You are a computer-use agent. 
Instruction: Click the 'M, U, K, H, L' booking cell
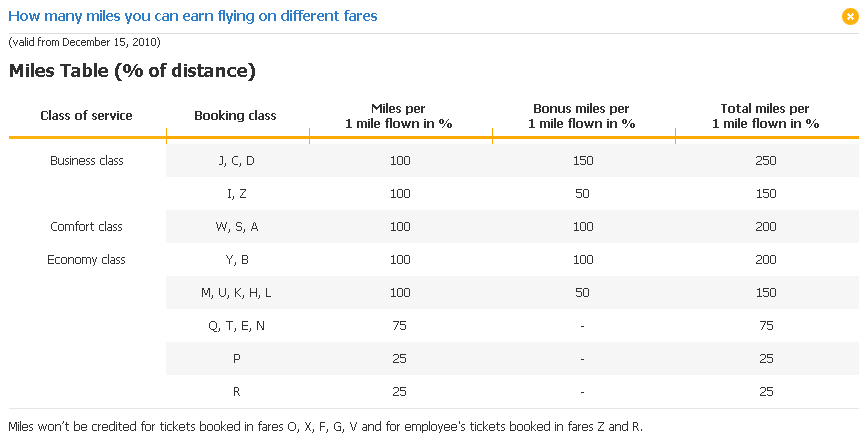(x=236, y=293)
